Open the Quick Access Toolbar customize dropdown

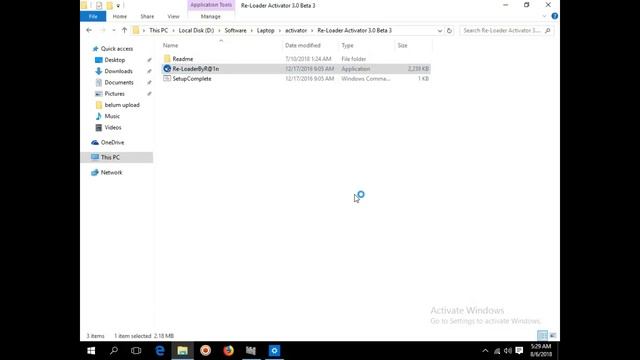point(118,6)
